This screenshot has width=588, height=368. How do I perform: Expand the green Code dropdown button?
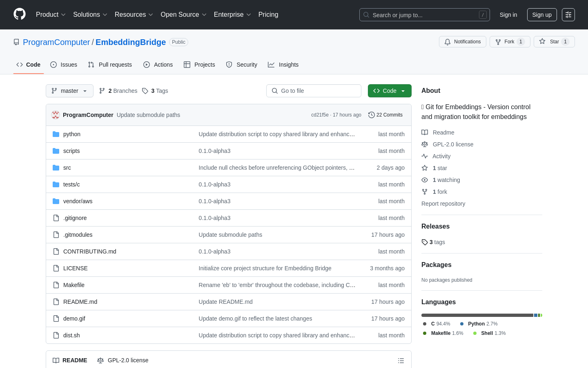(390, 91)
